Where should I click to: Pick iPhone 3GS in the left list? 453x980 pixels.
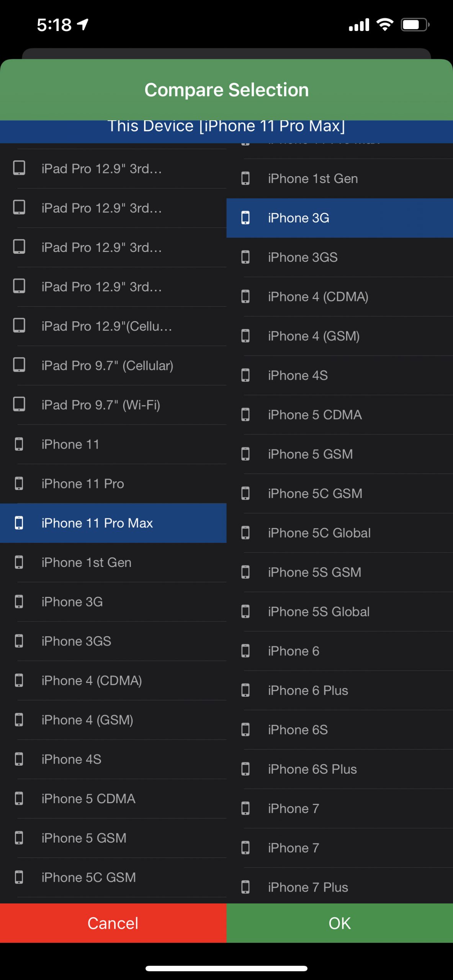click(76, 641)
